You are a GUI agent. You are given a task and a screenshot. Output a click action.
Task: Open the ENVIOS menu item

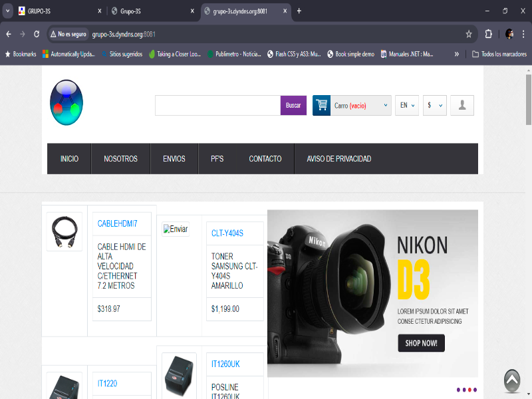(174, 159)
